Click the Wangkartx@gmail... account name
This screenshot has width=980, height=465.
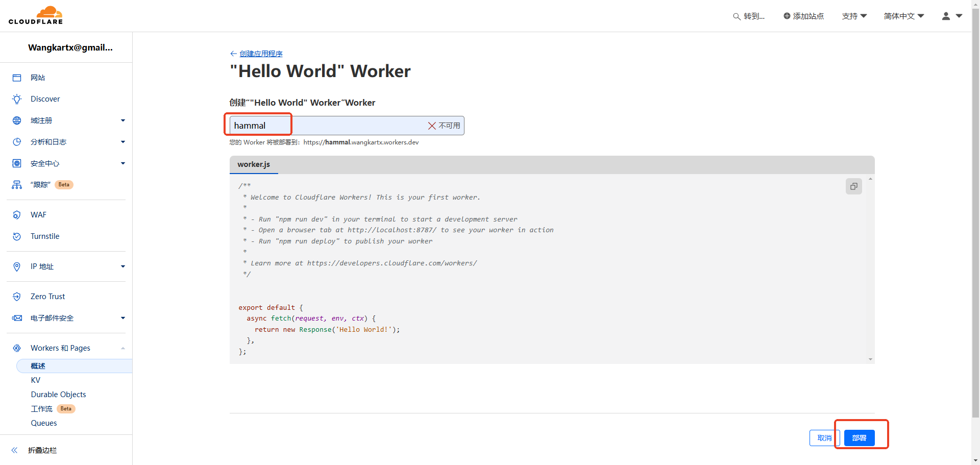click(x=70, y=47)
